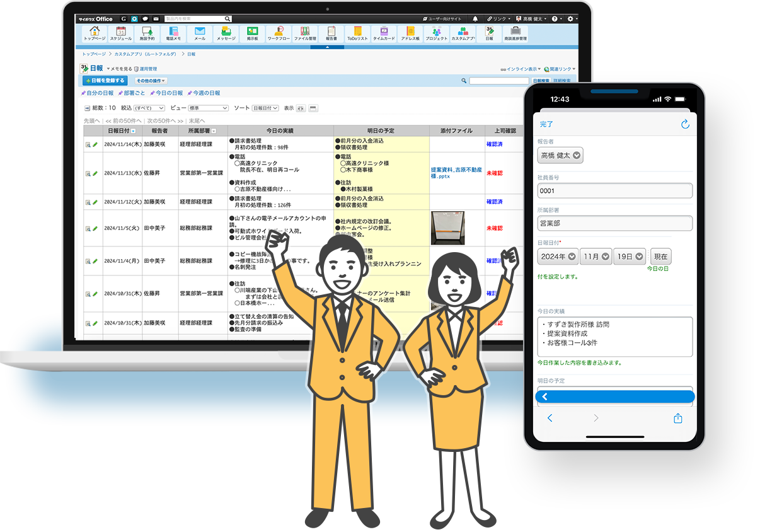Viewport: 760px width, 532px height.
Task: Click the 社員番号 field containing 0001
Action: point(614,190)
